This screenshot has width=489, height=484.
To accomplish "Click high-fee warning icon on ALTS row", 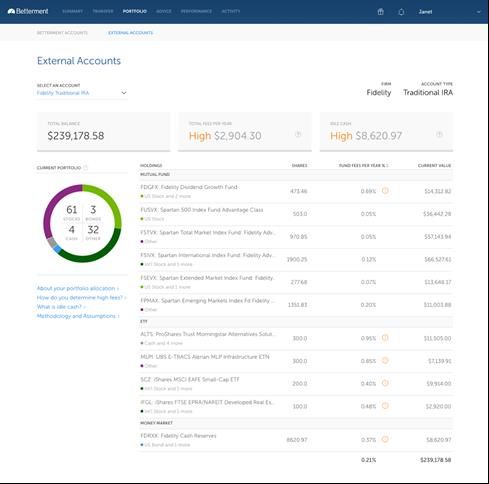I will click(x=385, y=338).
